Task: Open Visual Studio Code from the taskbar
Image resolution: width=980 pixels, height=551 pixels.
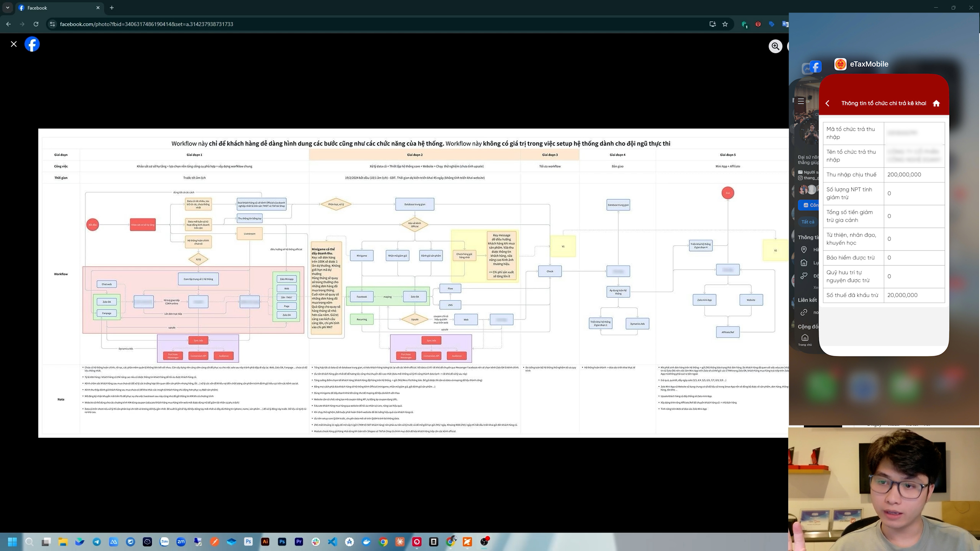Action: (332, 542)
